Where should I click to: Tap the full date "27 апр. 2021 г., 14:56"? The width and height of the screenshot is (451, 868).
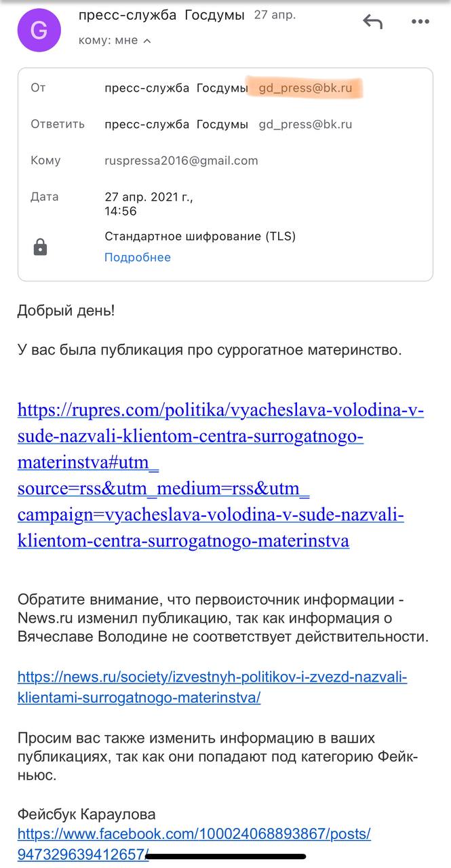tap(149, 203)
